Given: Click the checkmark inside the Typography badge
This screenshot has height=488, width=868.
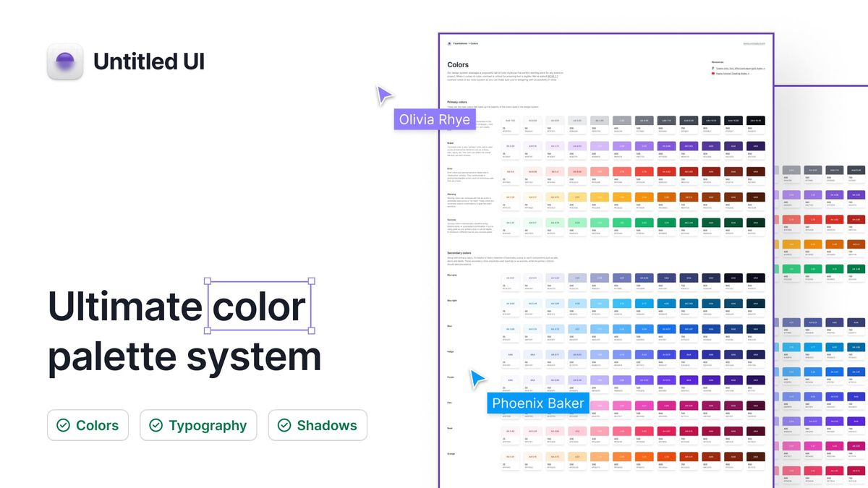Looking at the screenshot, I should coord(156,425).
